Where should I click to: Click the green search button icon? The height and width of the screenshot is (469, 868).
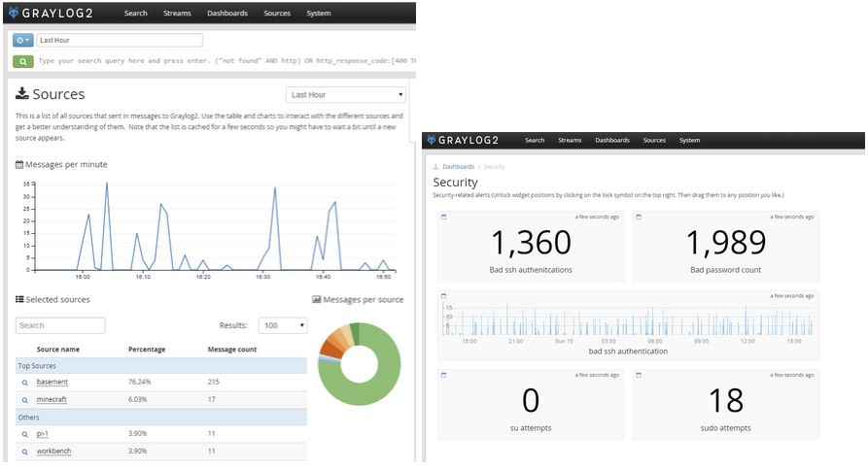22,61
